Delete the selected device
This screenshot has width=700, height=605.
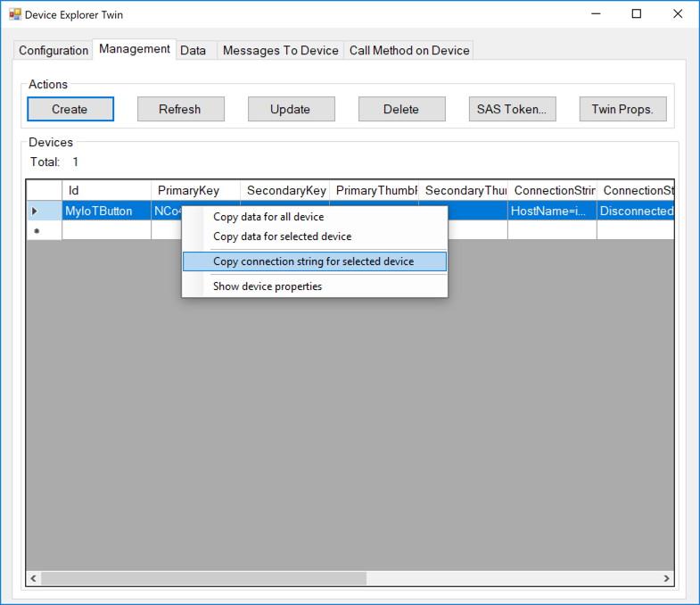coord(402,109)
